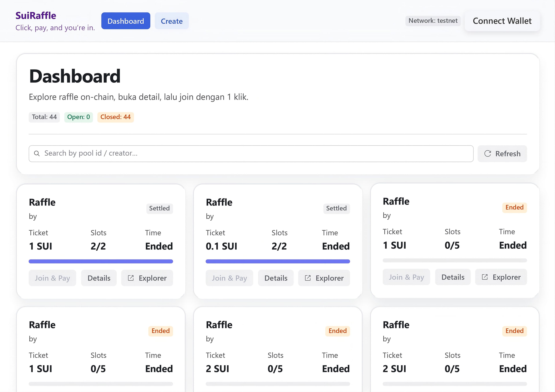Viewport: 555px width, 392px height.
Task: Click external-link icon on 1 SUI 2/2 raffle
Action: point(131,278)
